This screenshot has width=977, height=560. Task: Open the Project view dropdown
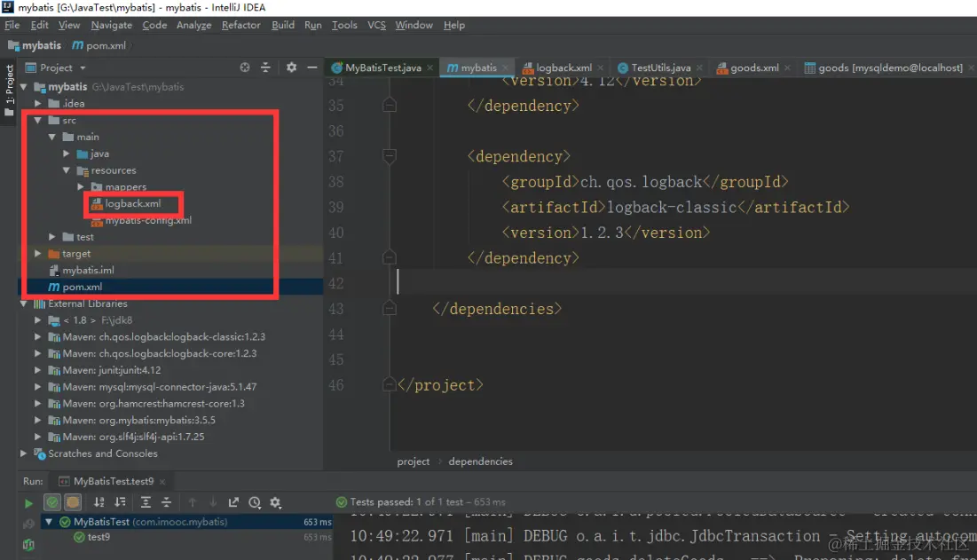click(x=83, y=68)
